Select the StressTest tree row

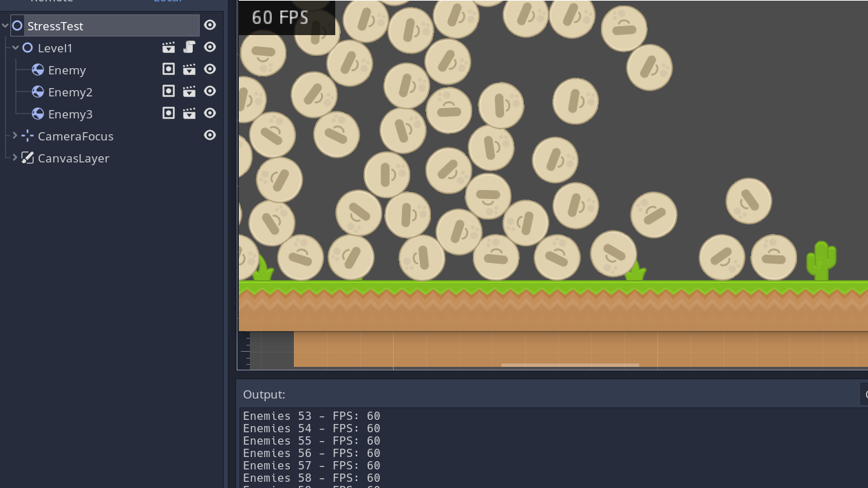click(x=105, y=26)
